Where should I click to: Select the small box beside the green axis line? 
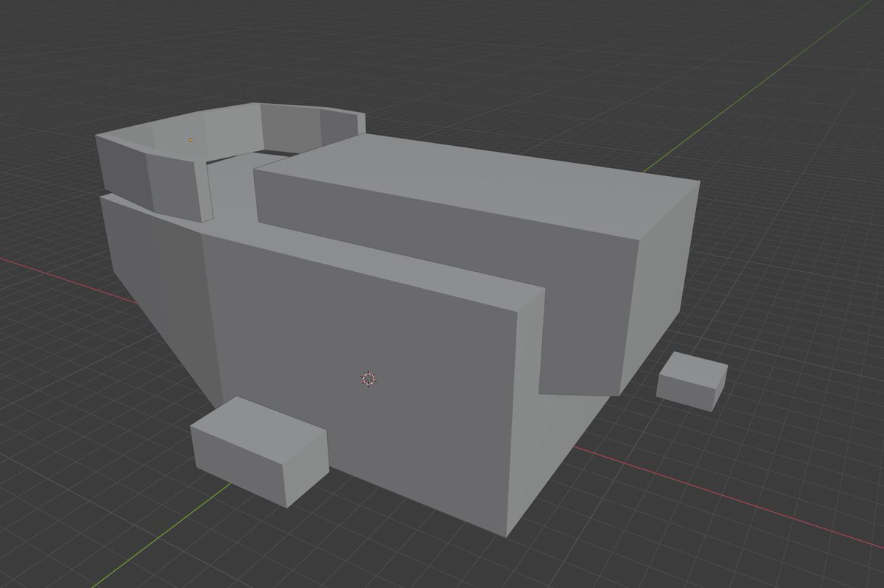(x=259, y=451)
